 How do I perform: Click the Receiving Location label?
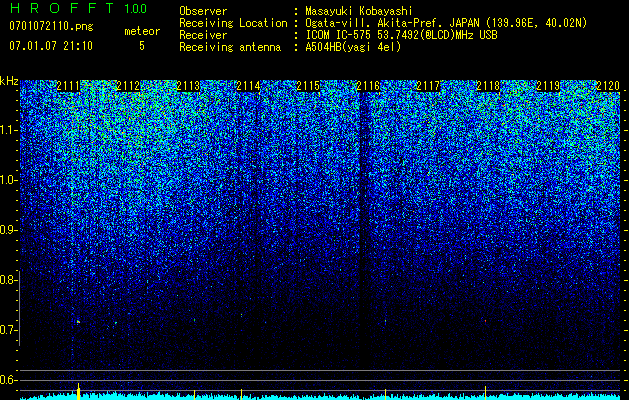pyautogui.click(x=233, y=23)
